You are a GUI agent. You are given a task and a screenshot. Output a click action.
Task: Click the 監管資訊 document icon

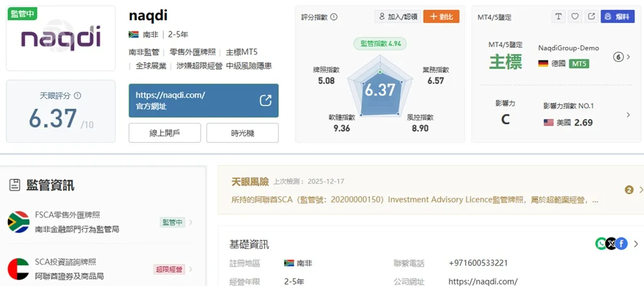(15, 185)
